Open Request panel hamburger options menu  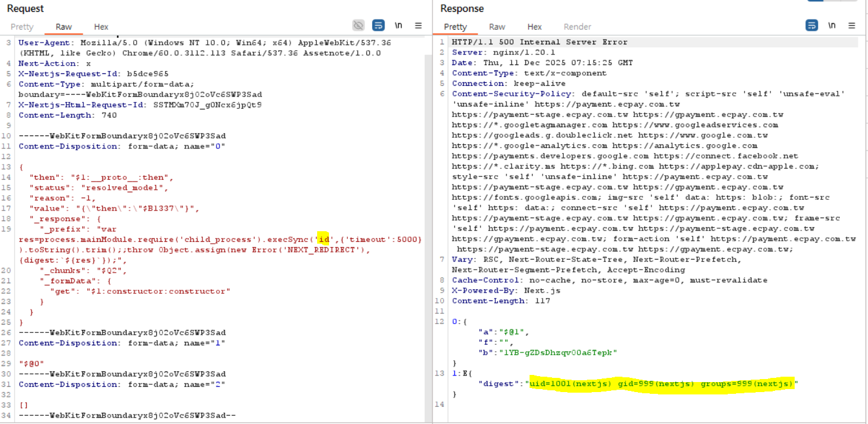point(418,25)
